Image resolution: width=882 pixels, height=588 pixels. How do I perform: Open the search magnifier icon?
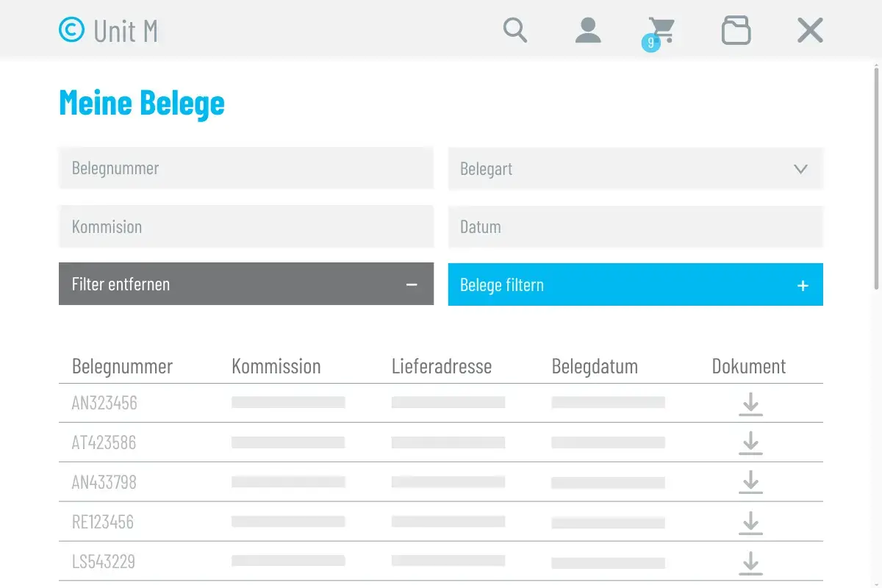tap(515, 30)
